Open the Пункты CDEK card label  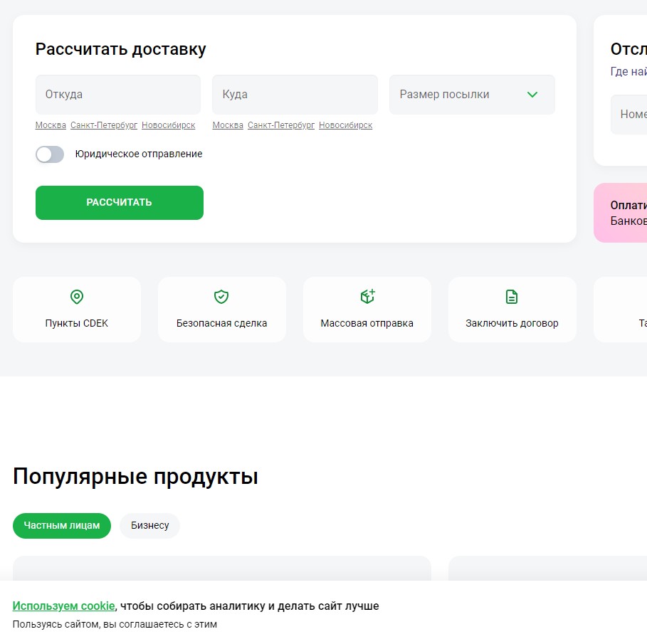tap(77, 323)
